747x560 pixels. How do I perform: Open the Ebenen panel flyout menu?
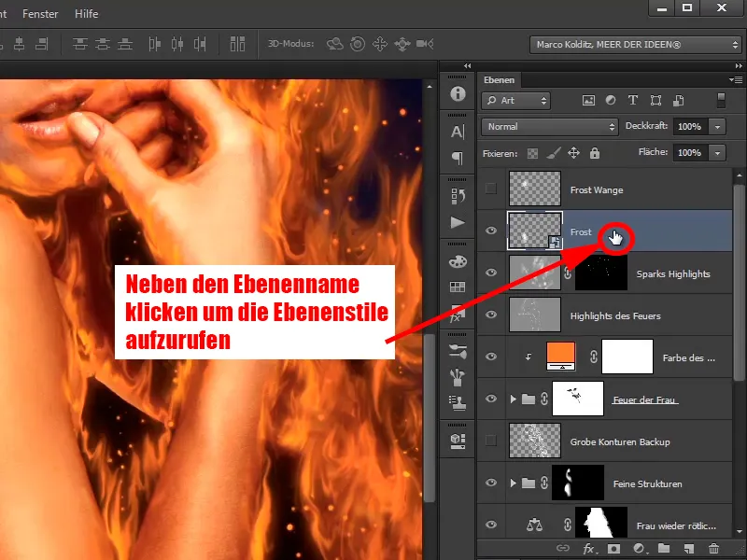coord(736,79)
